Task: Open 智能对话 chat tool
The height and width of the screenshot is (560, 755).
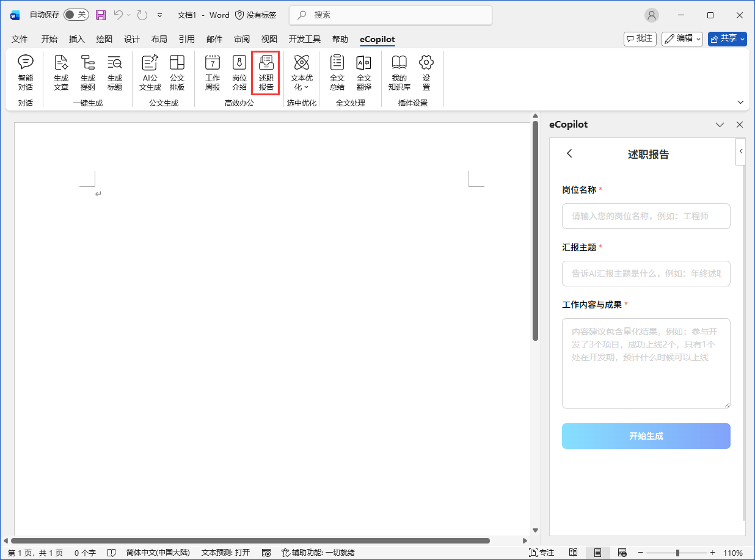Action: click(x=26, y=73)
